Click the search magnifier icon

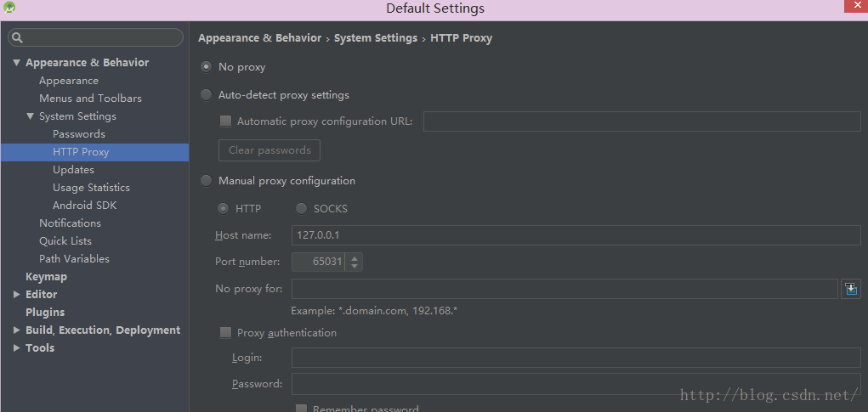[17, 38]
